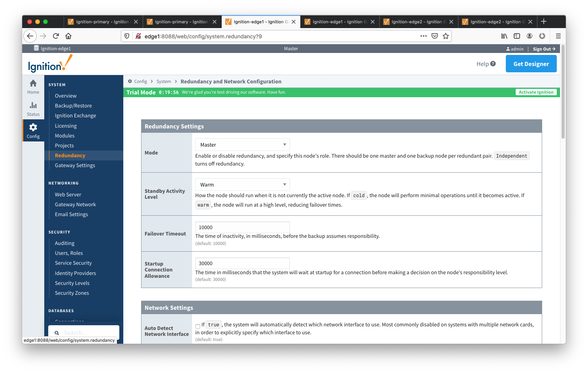Viewport: 588px width, 373px height.
Task: Open Gateway Settings in the sidebar
Action: click(75, 165)
